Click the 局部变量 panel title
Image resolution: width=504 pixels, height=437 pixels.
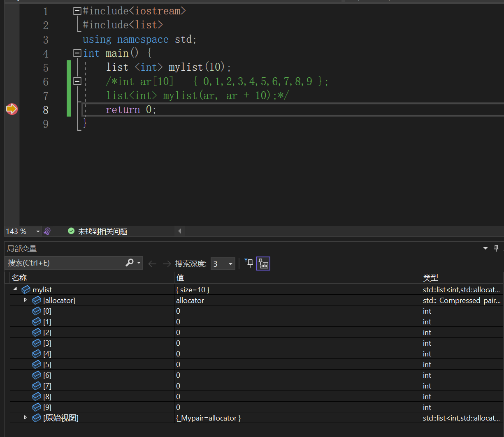point(22,248)
